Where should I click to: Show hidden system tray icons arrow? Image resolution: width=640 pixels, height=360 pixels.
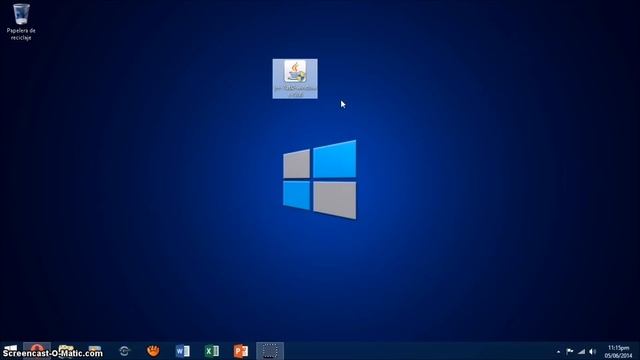[558, 351]
